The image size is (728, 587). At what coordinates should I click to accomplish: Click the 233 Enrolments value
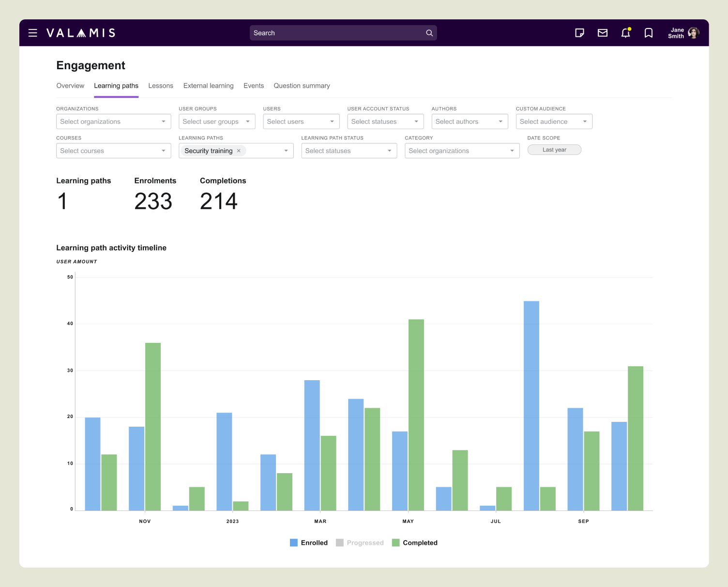(153, 201)
